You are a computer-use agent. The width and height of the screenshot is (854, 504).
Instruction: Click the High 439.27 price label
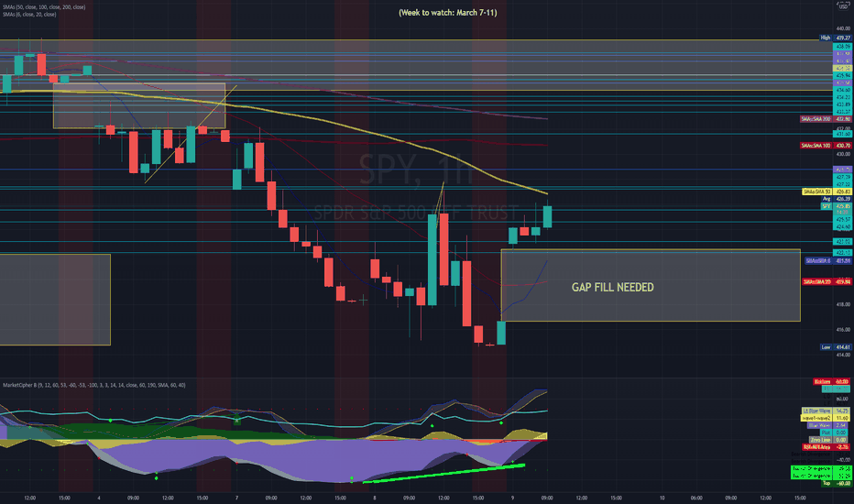pyautogui.click(x=836, y=38)
